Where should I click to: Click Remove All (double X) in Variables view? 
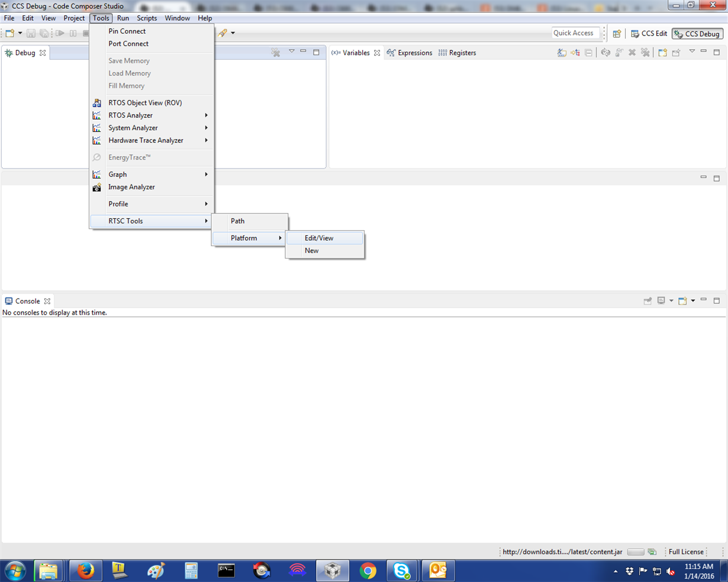pos(645,53)
